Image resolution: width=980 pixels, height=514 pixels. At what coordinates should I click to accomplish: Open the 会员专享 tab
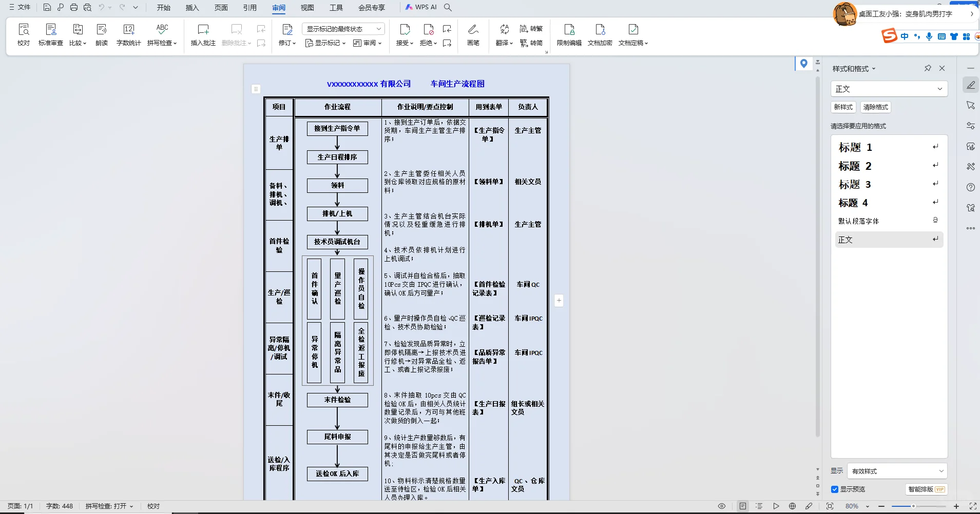click(x=372, y=8)
